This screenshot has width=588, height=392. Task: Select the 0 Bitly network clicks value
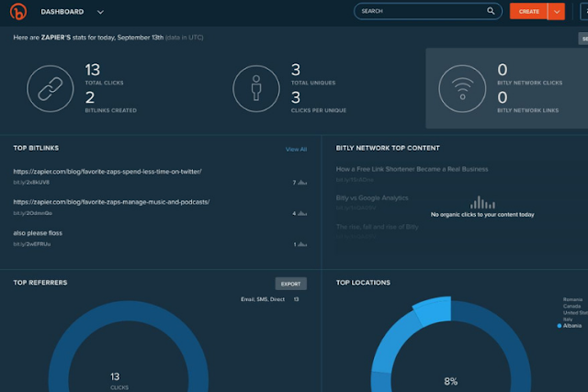tap(503, 70)
